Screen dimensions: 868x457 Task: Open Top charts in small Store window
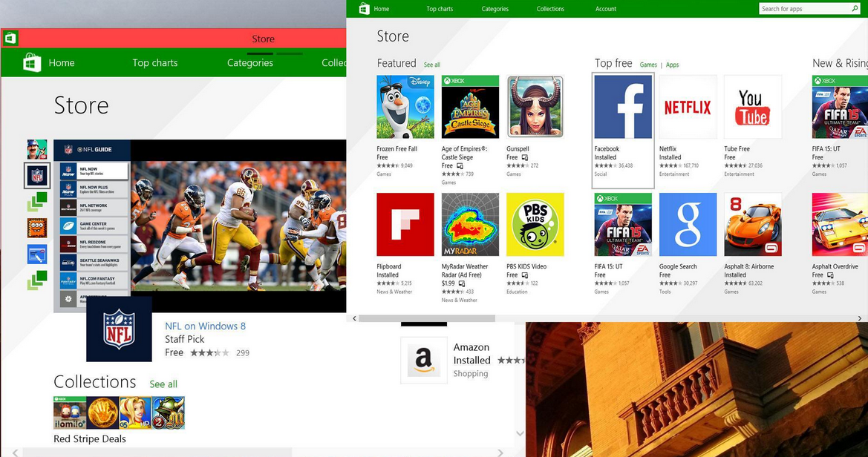coord(440,9)
